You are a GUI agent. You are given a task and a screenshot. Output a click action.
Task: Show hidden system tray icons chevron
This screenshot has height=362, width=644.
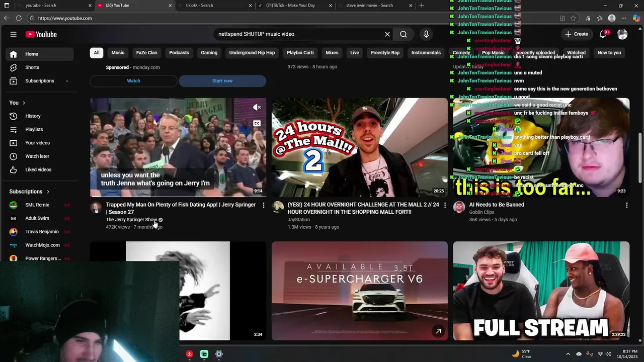568,354
